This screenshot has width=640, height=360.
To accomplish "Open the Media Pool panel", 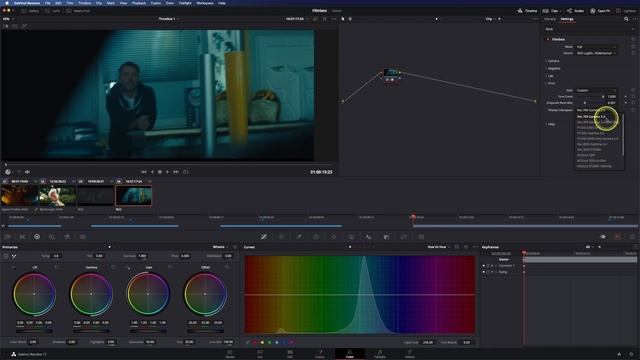I will 78,11.
